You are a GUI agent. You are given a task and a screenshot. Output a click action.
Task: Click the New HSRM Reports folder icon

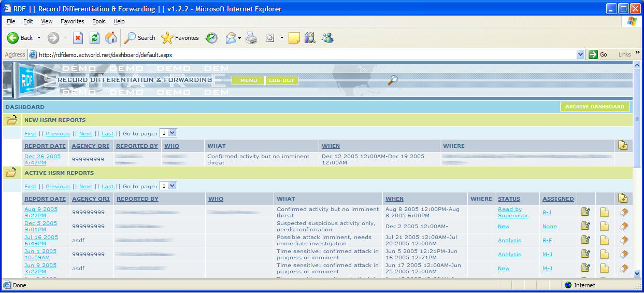point(11,120)
